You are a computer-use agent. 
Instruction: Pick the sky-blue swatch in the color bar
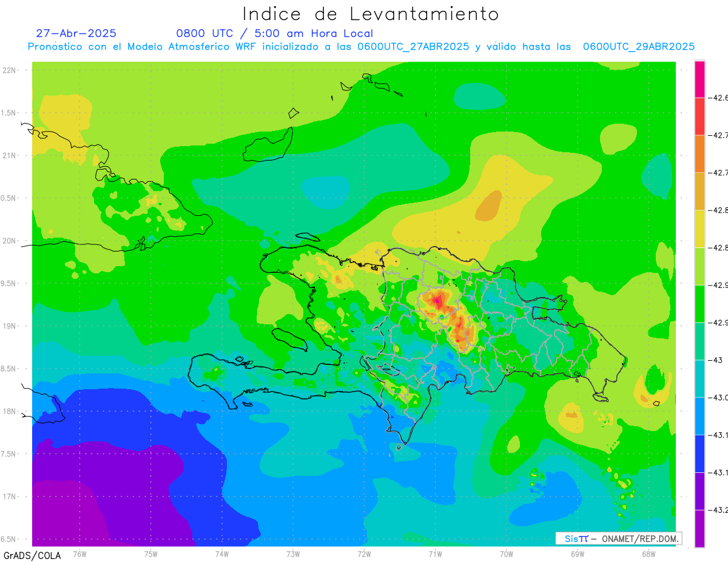tap(699, 416)
